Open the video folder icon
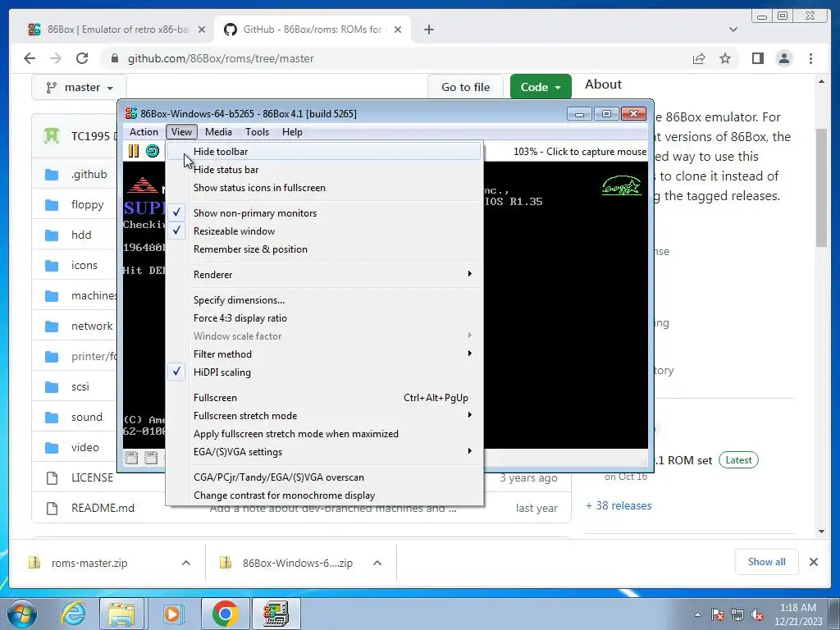 [52, 447]
